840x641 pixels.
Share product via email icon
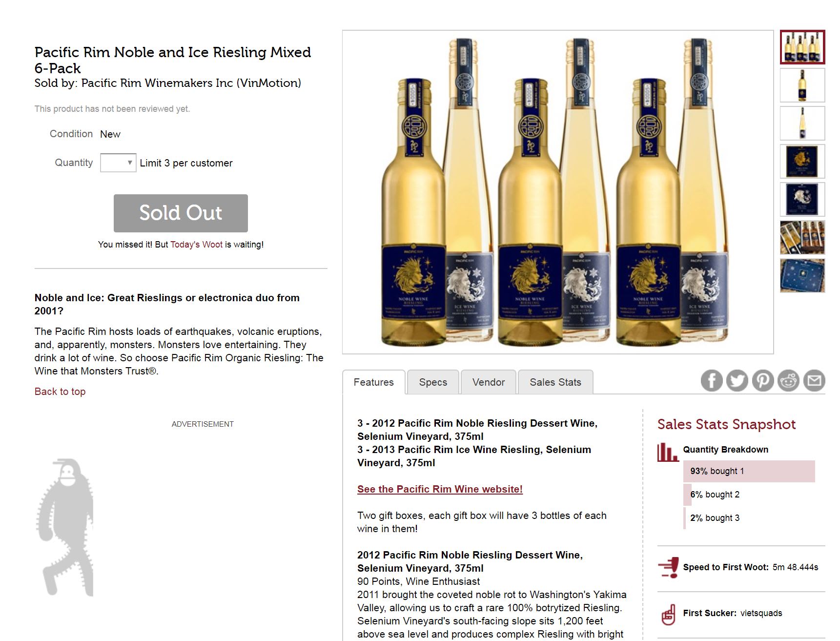point(814,380)
